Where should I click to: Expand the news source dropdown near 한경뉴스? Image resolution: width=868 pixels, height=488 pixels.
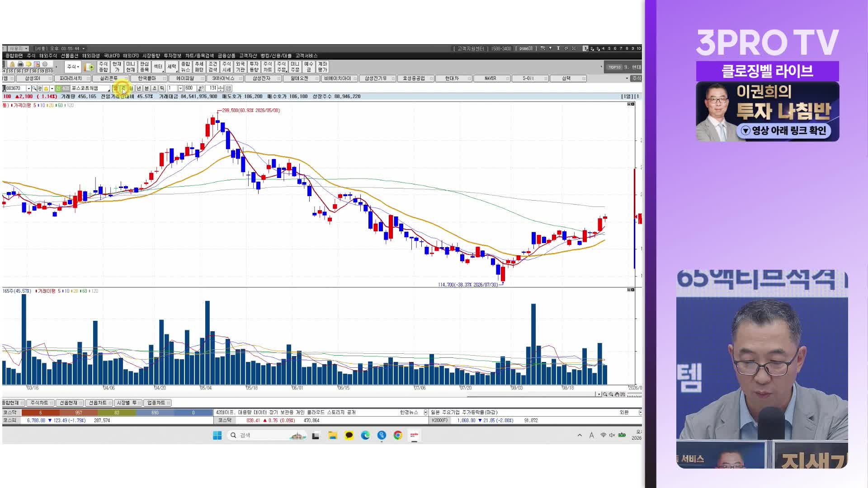tap(425, 412)
